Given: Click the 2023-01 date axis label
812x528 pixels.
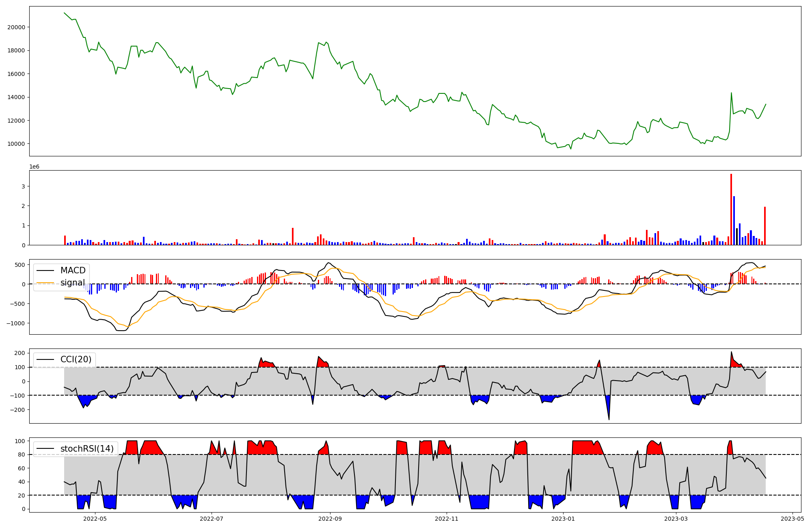Looking at the screenshot, I should coord(563,519).
